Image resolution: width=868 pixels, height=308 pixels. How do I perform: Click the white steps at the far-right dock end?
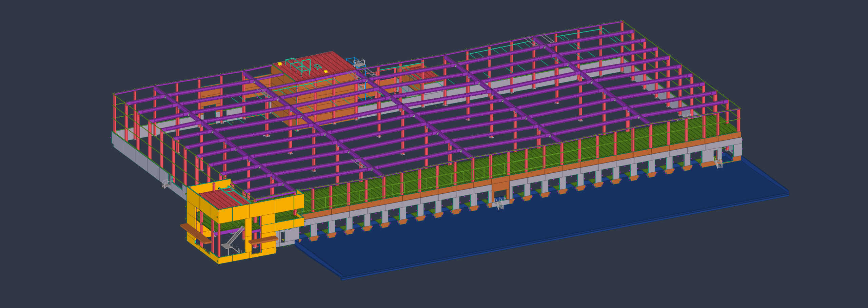point(718,163)
